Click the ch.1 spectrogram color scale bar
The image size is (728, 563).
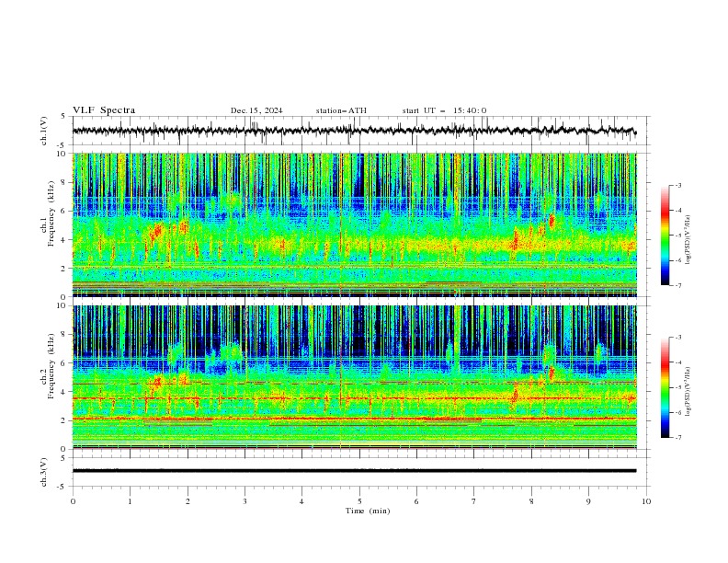tap(665, 235)
